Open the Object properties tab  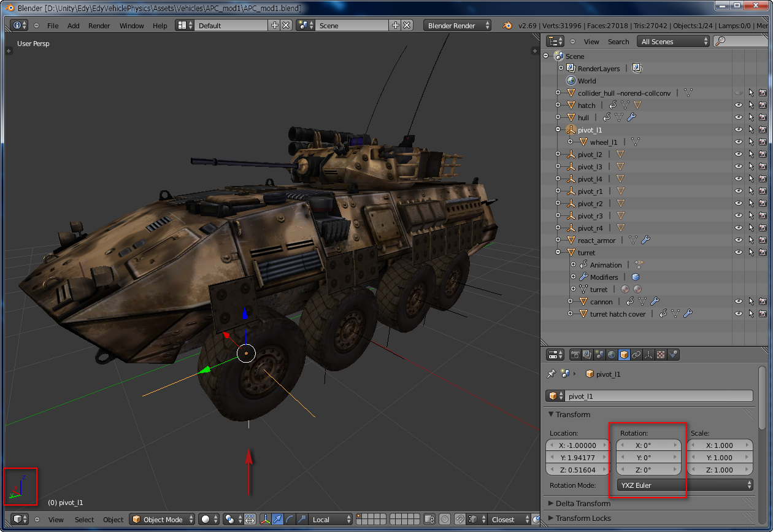tap(624, 355)
